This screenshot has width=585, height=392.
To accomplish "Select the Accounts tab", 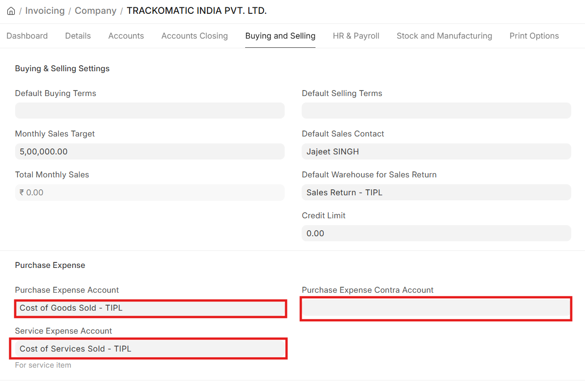I will coord(126,36).
